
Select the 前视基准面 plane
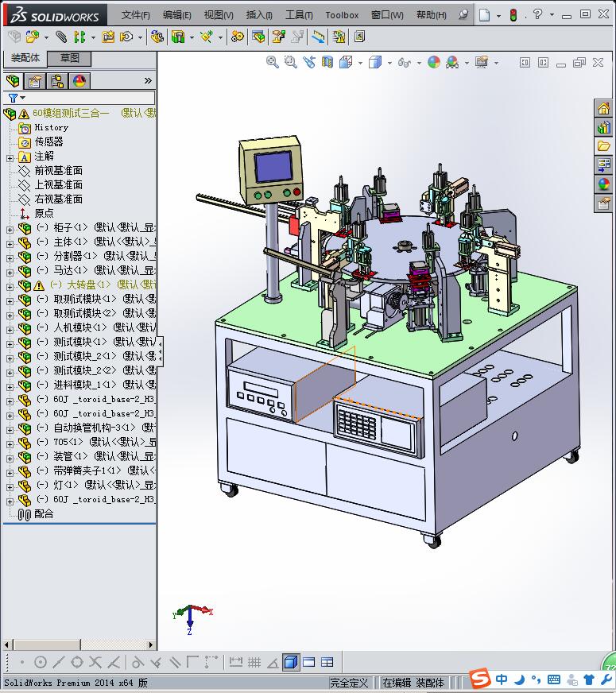[x=58, y=171]
